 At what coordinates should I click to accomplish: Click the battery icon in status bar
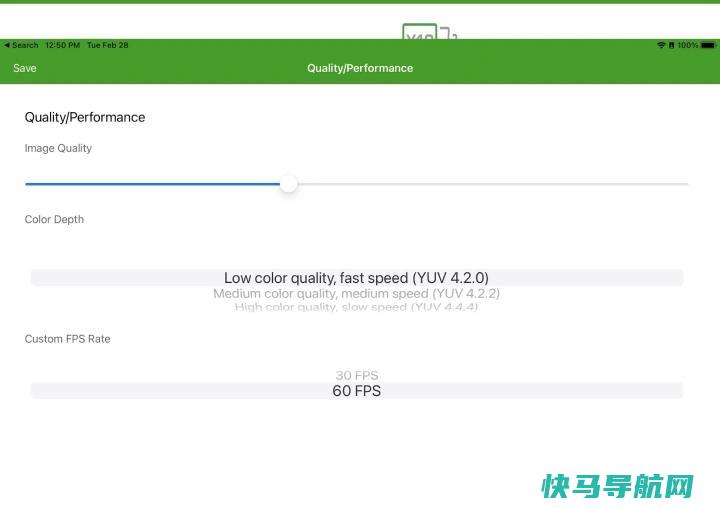708,45
